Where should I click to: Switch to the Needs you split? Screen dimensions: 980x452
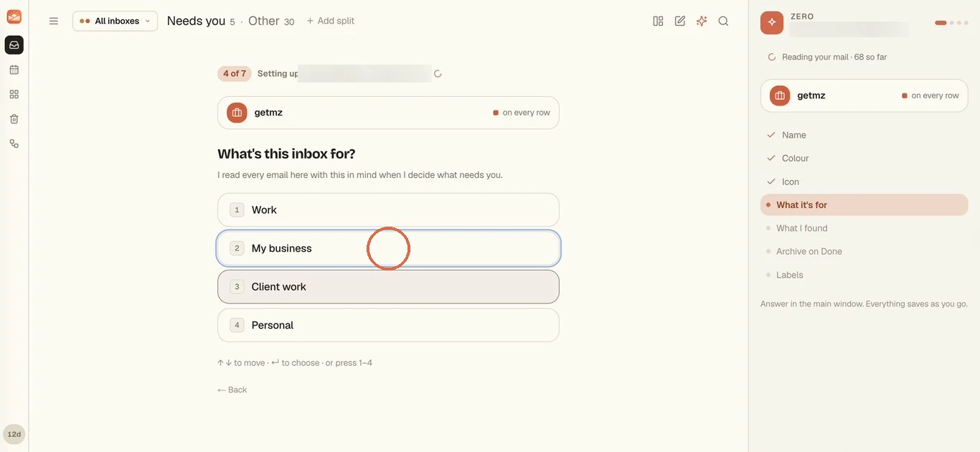(201, 21)
